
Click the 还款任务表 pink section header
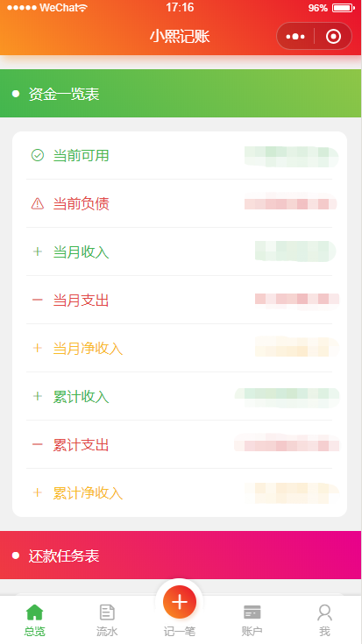pyautogui.click(x=181, y=556)
